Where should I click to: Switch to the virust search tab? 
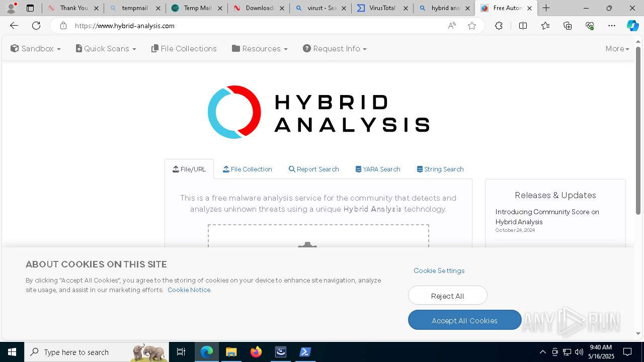[320, 8]
